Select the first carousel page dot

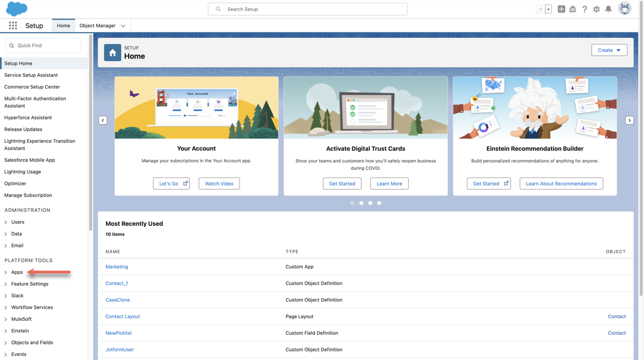352,203
